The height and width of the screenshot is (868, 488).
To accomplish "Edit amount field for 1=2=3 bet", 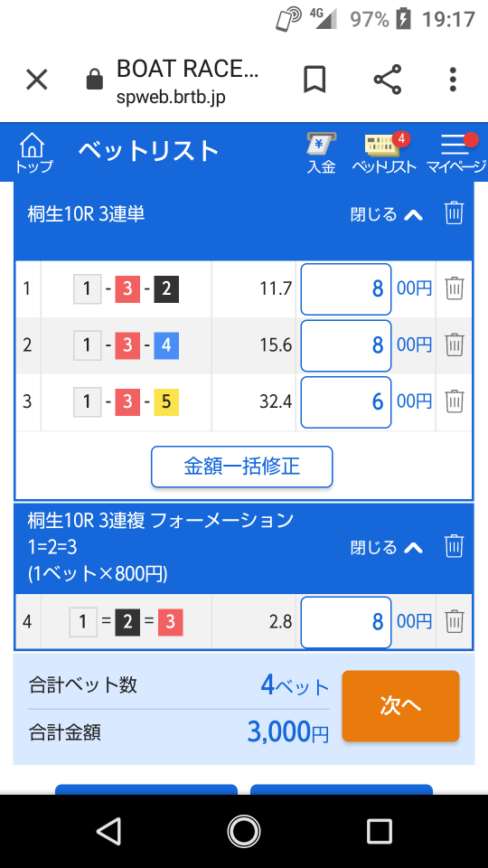I will [x=346, y=622].
